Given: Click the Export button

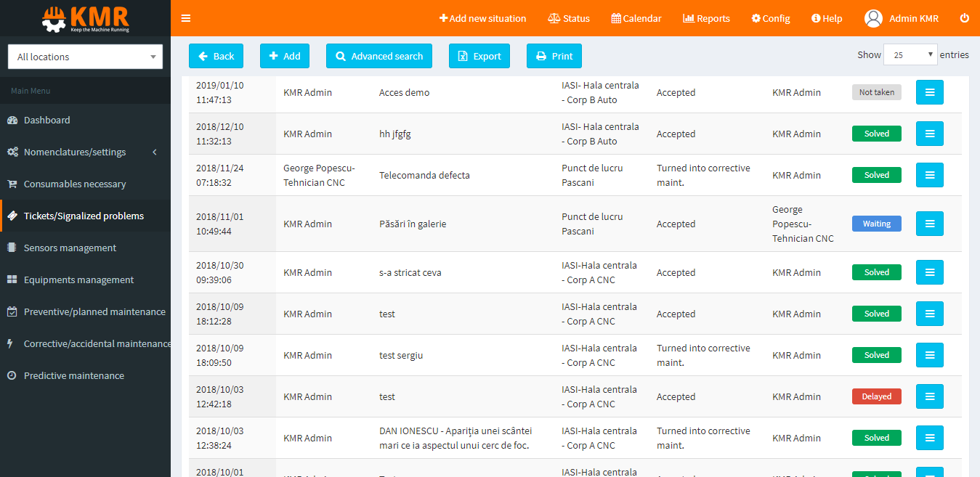Looking at the screenshot, I should [x=479, y=56].
